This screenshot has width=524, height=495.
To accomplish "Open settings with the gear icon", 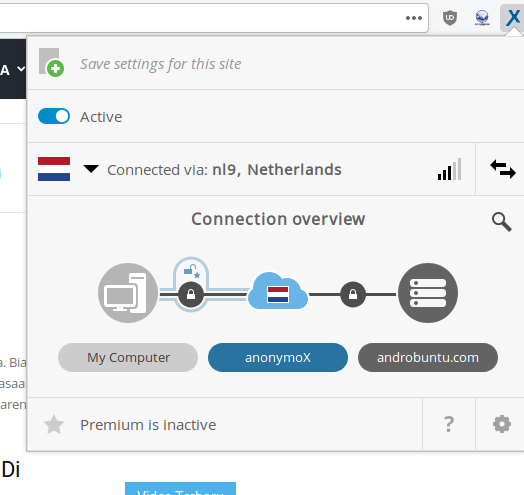I will 502,424.
